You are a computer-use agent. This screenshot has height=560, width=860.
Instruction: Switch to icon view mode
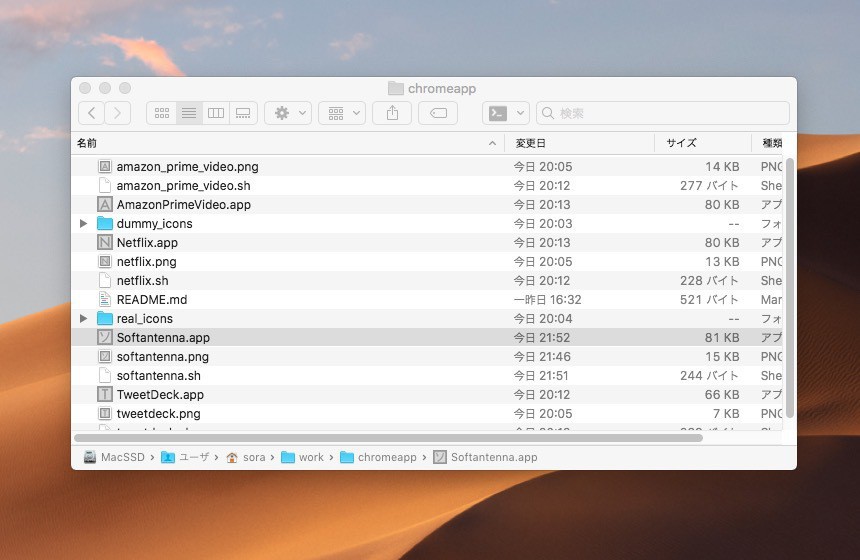point(161,113)
